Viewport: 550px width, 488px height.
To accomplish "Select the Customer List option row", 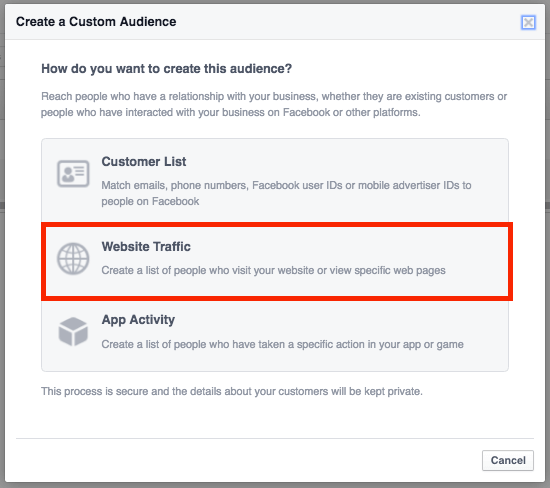I will coord(275,180).
